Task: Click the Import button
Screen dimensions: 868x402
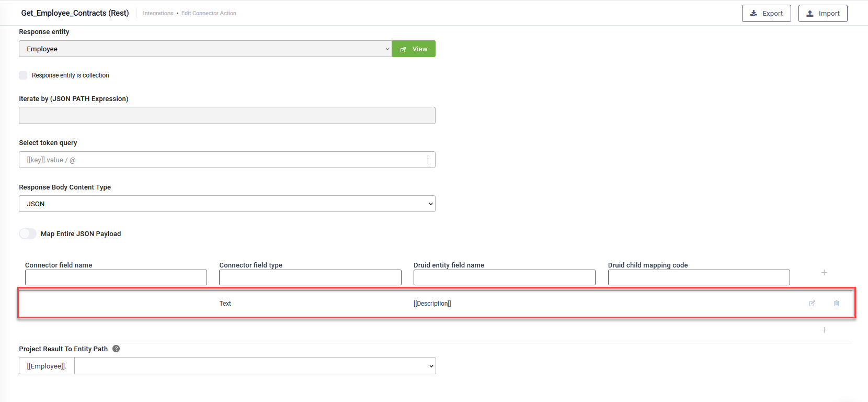Action: [823, 14]
